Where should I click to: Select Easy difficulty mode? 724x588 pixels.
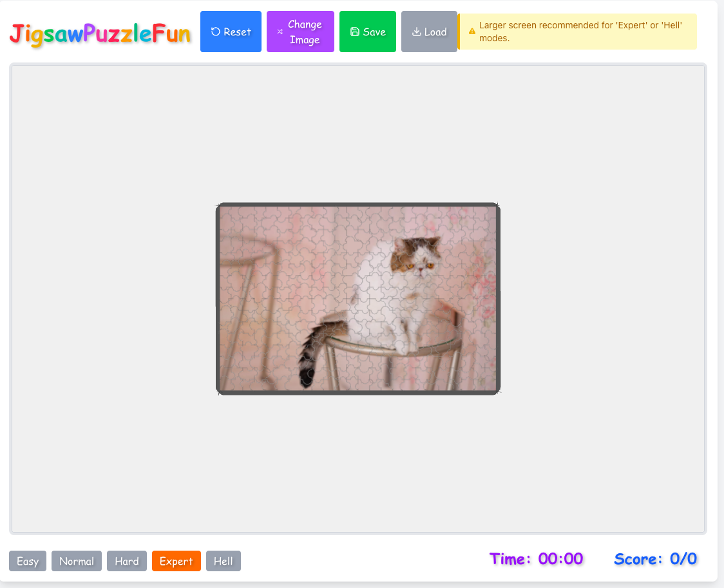[28, 561]
